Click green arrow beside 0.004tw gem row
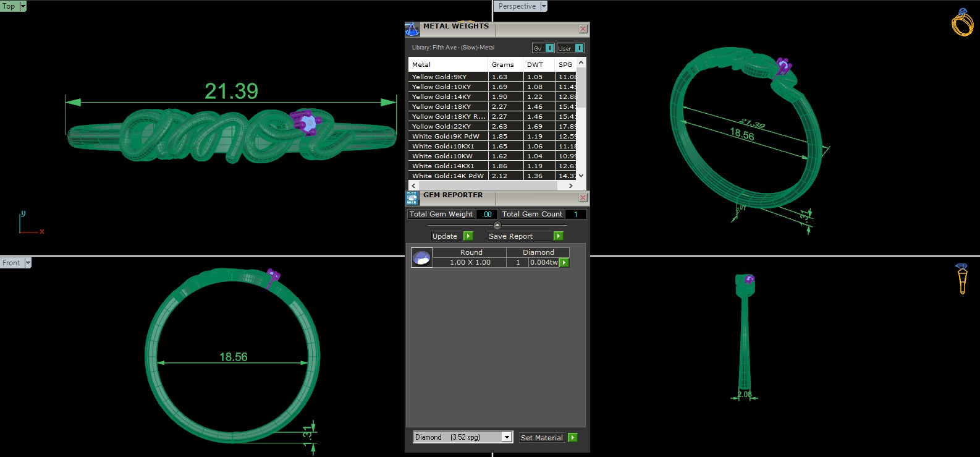 click(564, 262)
